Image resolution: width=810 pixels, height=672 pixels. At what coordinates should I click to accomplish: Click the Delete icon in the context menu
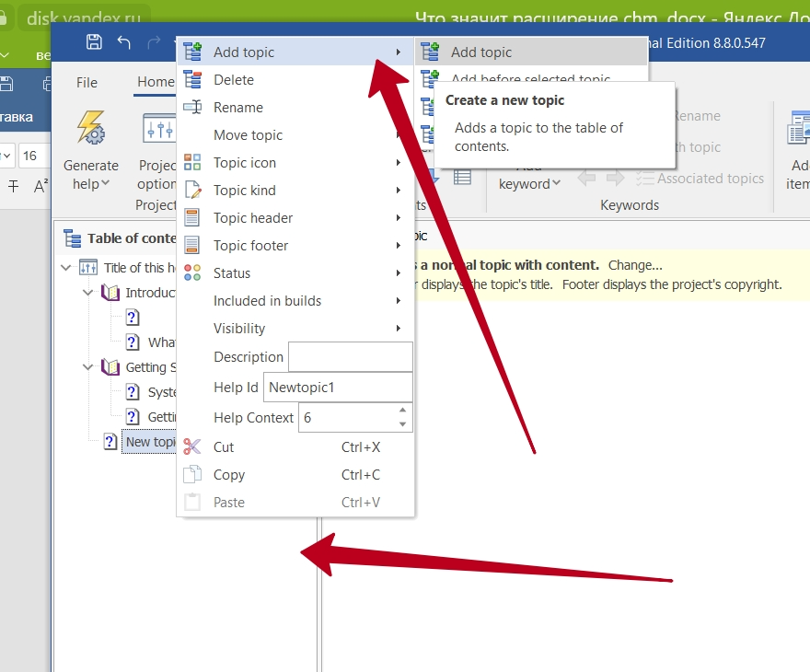[192, 80]
